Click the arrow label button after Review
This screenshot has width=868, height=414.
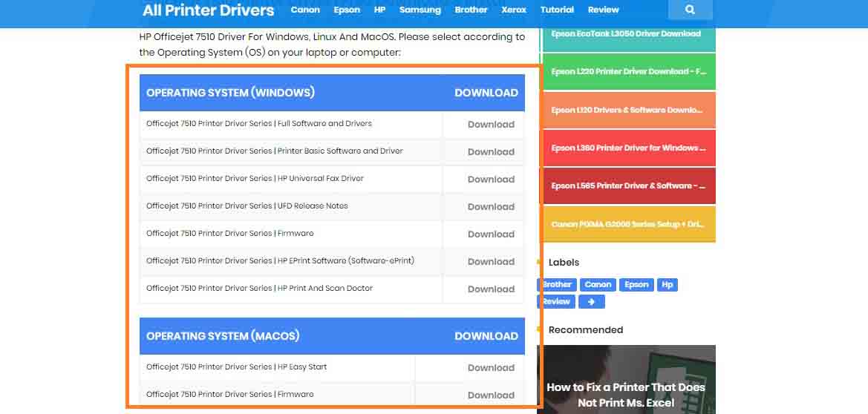click(x=591, y=302)
